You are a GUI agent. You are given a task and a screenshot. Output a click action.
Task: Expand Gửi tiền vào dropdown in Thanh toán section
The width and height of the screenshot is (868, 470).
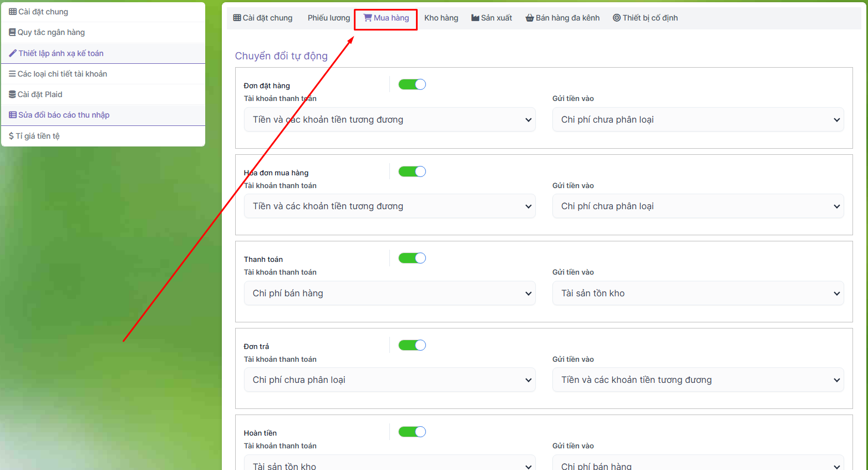pyautogui.click(x=698, y=294)
